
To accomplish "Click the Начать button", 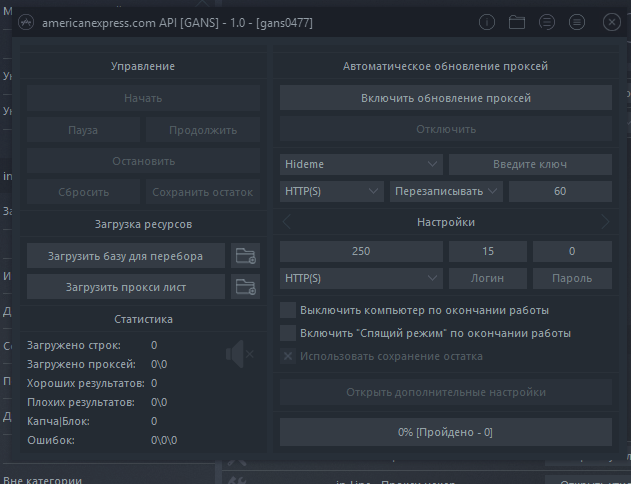I will [x=143, y=98].
